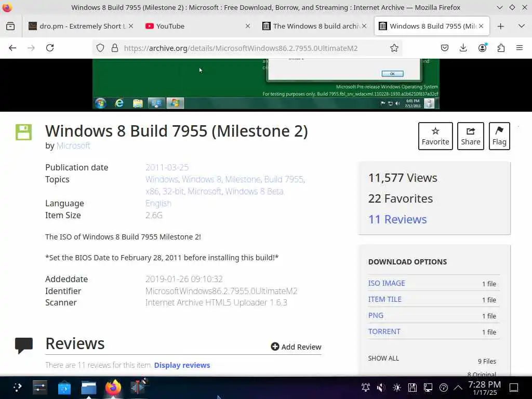Viewport: 532px width, 399px height.
Task: Open volume control in tray
Action: point(381,388)
